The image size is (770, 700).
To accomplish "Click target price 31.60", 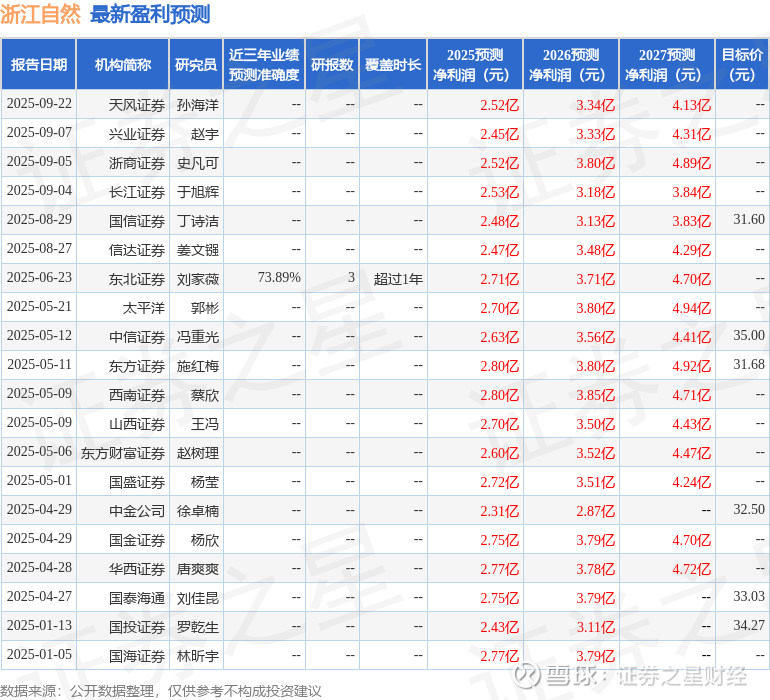I will (x=749, y=219).
